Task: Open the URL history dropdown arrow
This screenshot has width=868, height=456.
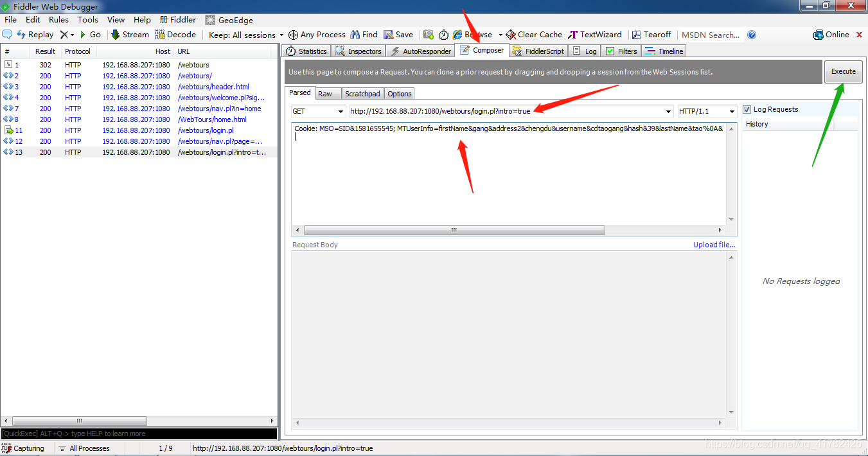Action: tap(669, 112)
